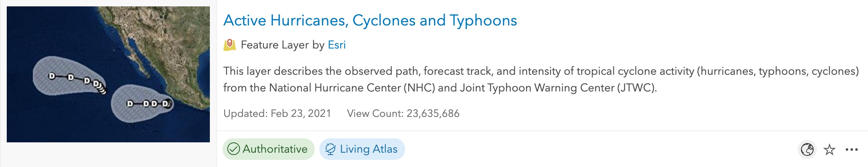Image resolution: width=868 pixels, height=167 pixels.
Task: Select the Living Atlas badge
Action: [362, 149]
